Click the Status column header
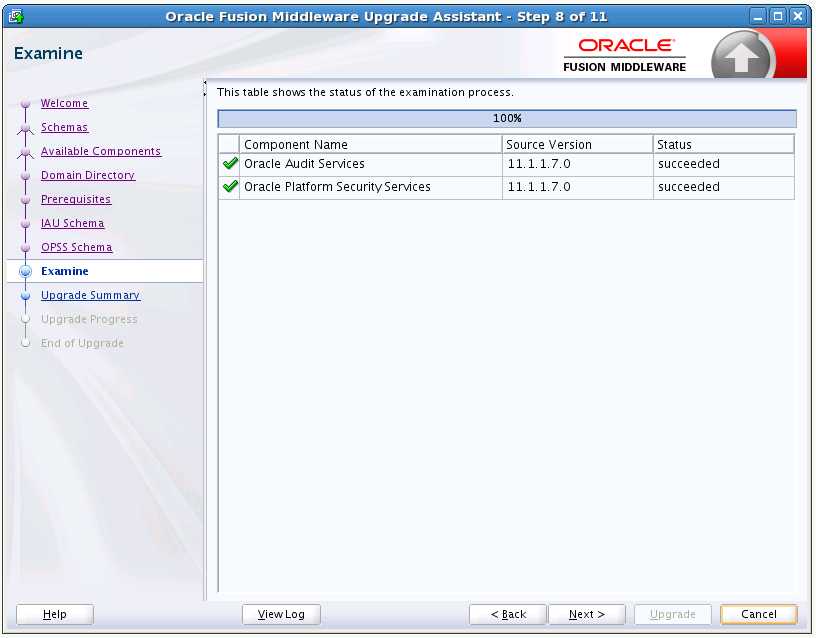 [x=724, y=144]
